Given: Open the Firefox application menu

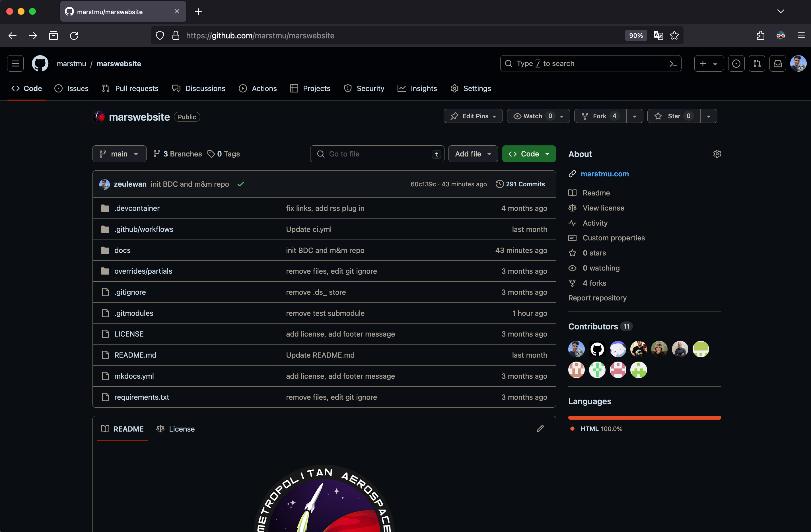Looking at the screenshot, I should (x=801, y=36).
